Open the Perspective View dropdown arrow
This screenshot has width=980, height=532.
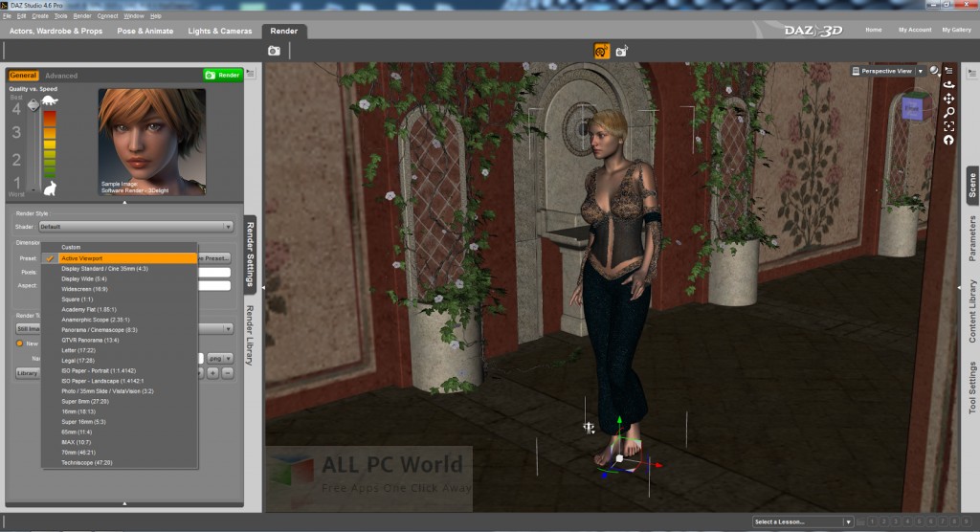point(920,71)
